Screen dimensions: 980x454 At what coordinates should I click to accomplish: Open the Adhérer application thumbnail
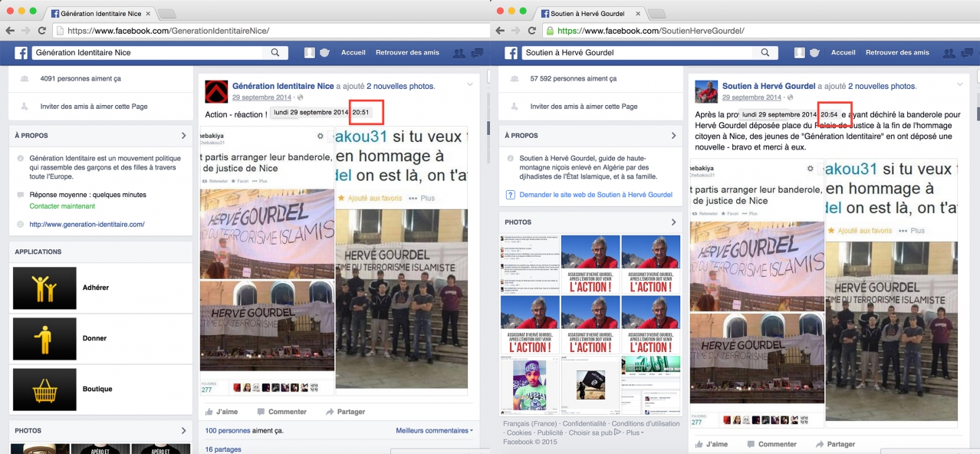click(x=44, y=288)
